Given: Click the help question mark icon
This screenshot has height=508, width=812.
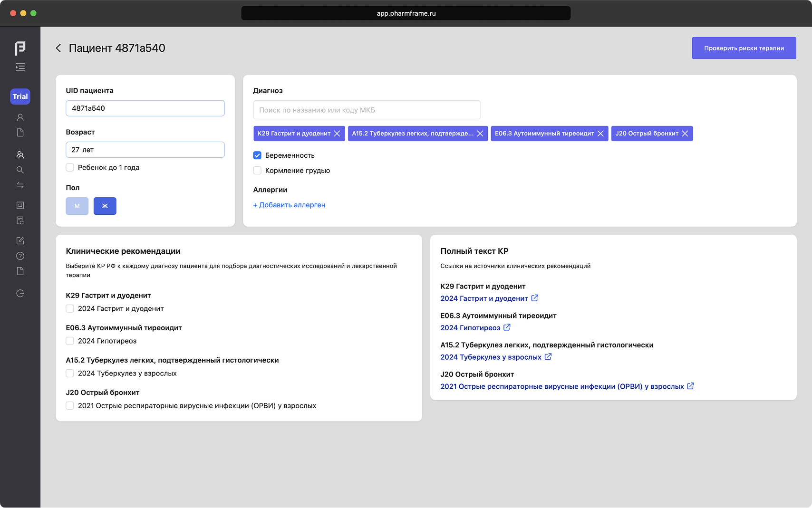Looking at the screenshot, I should (x=20, y=256).
